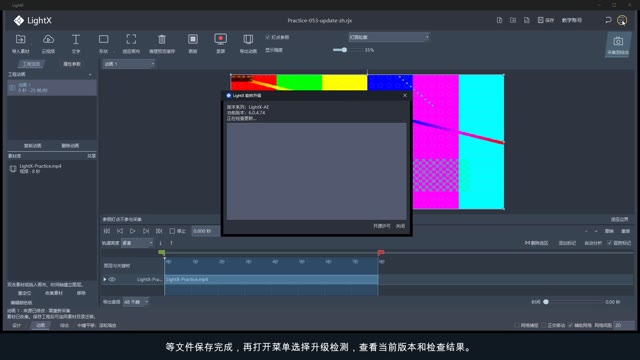Toggle the orthogonal move checkbox in status bar
This screenshot has height=360, width=640.
point(543,325)
